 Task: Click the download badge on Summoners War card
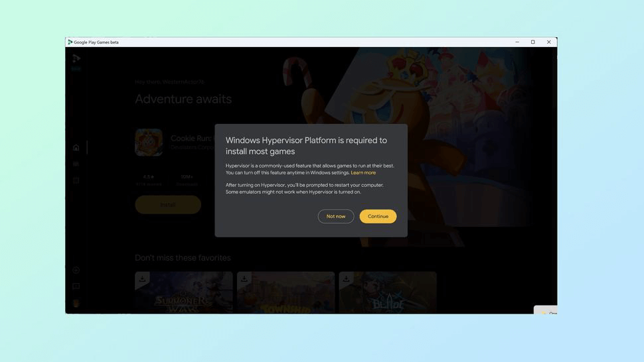pyautogui.click(x=142, y=278)
